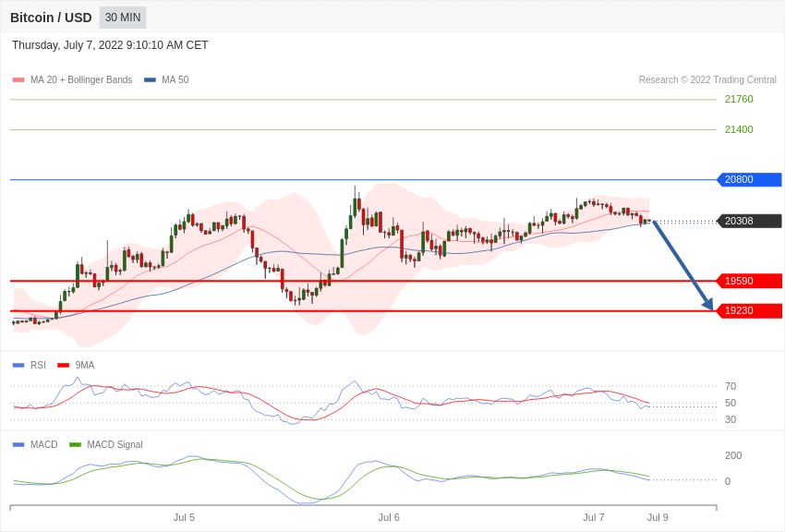Click the red 19230 support price tag
This screenshot has height=532, width=785.
[x=750, y=310]
